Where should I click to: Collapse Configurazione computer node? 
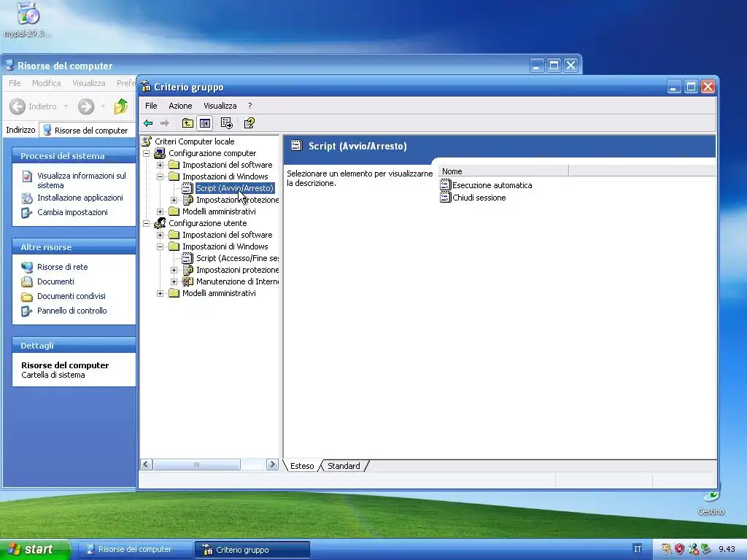tap(146, 153)
